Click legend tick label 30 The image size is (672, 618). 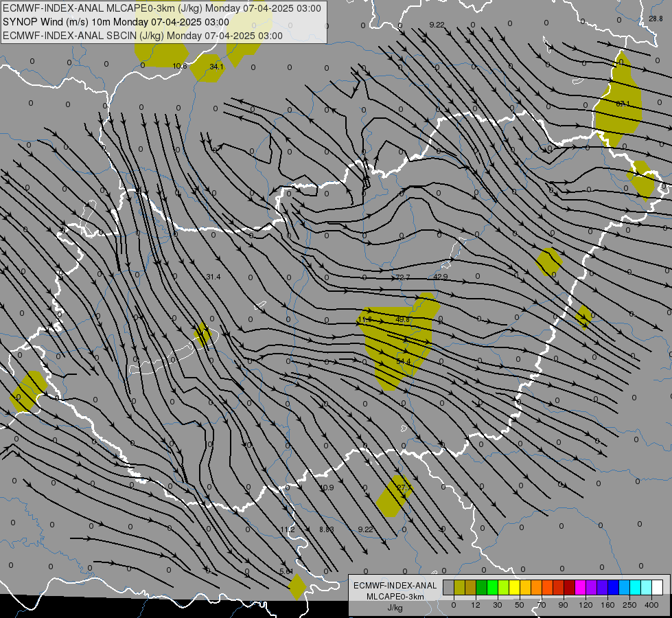click(x=498, y=605)
